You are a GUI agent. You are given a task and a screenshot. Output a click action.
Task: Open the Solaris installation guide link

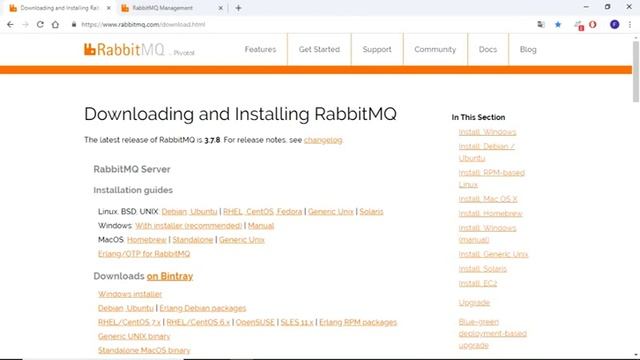click(371, 211)
